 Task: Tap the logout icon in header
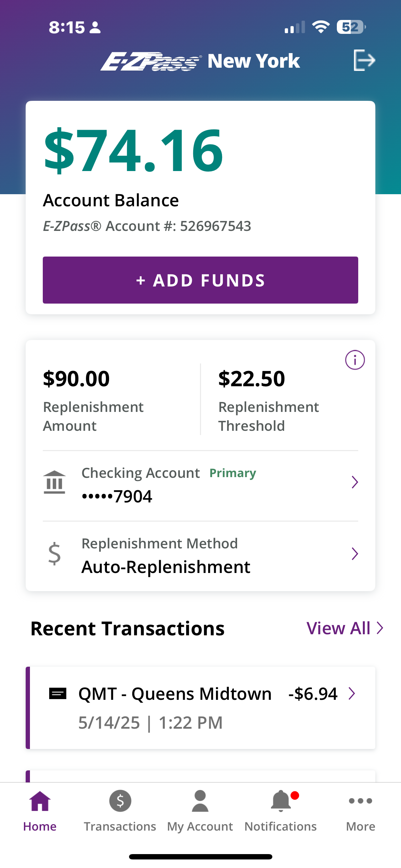[x=364, y=60]
